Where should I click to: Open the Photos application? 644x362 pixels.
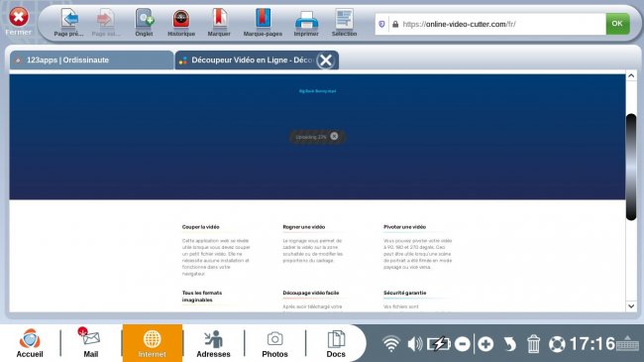coord(274,343)
